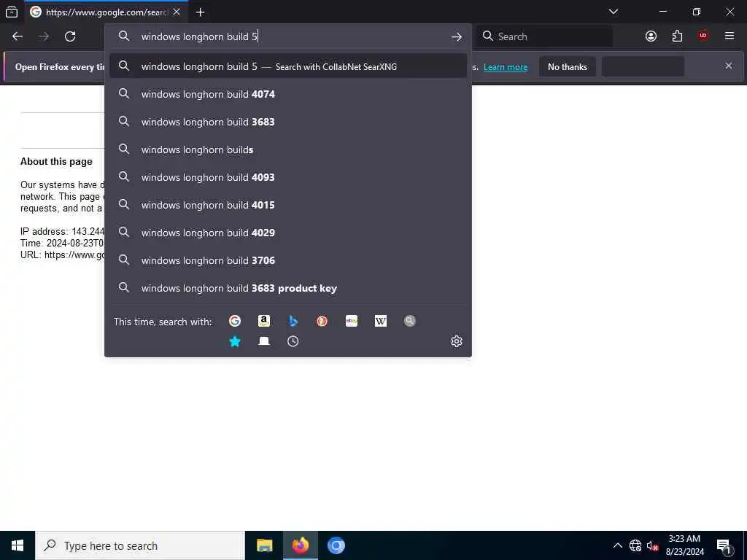The image size is (747, 560).
Task: Search this time with eBay
Action: pos(352,321)
